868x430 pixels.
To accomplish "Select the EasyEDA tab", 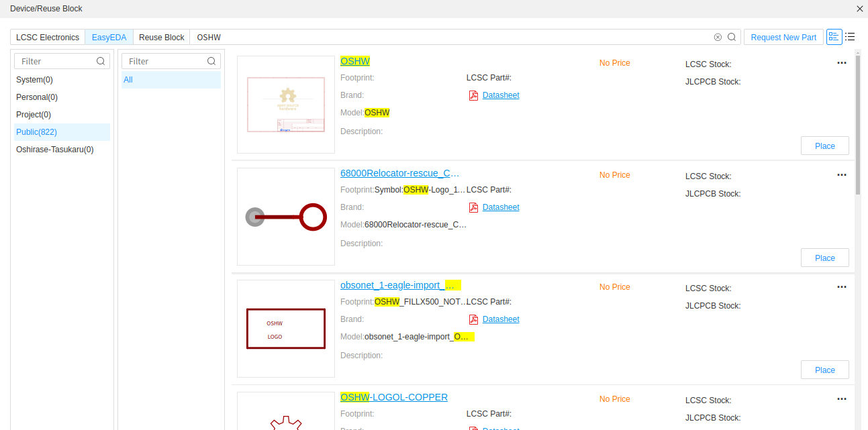I will click(109, 37).
